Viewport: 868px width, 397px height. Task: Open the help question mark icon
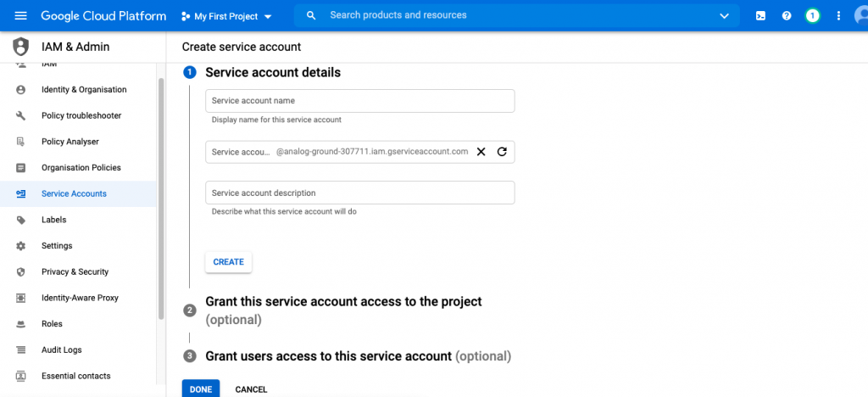(x=787, y=16)
